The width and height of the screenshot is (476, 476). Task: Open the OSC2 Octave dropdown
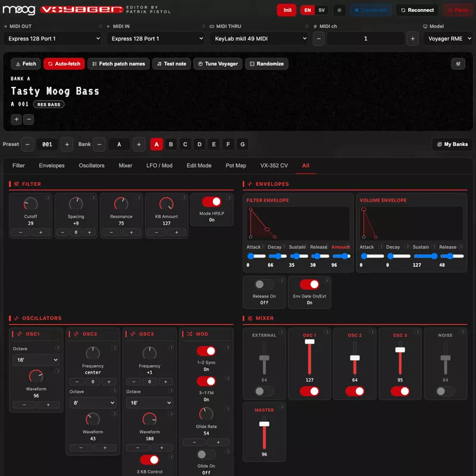pyautogui.click(x=93, y=403)
